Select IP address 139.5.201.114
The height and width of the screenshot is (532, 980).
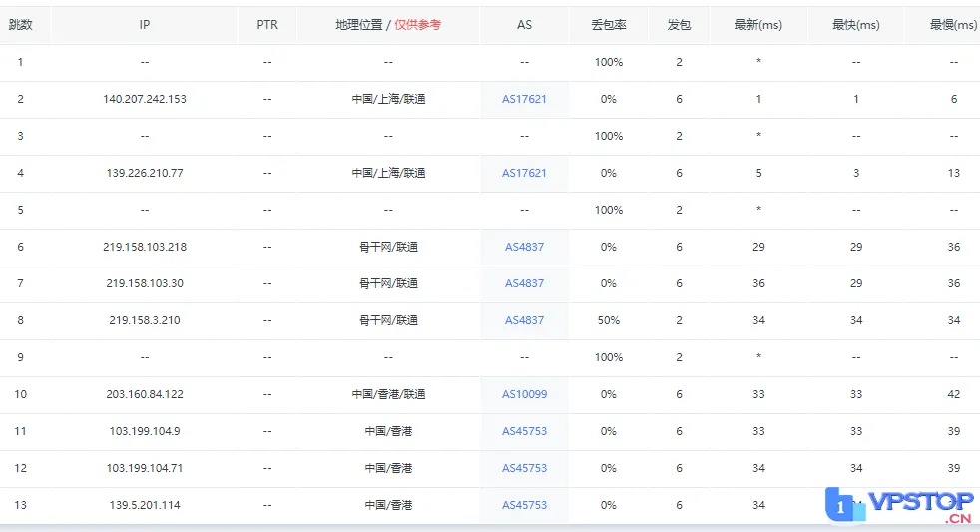(145, 505)
